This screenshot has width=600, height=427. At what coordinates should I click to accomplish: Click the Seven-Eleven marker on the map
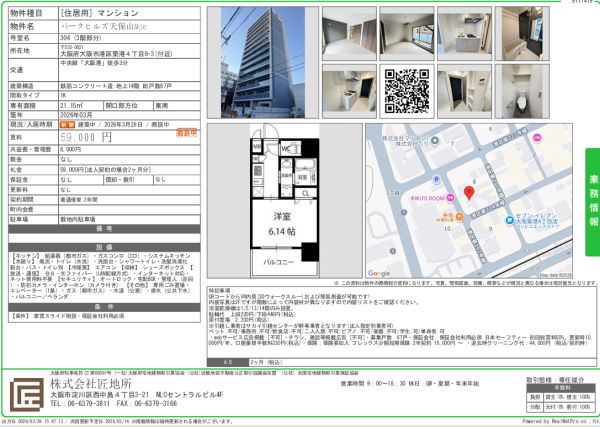(x=509, y=220)
